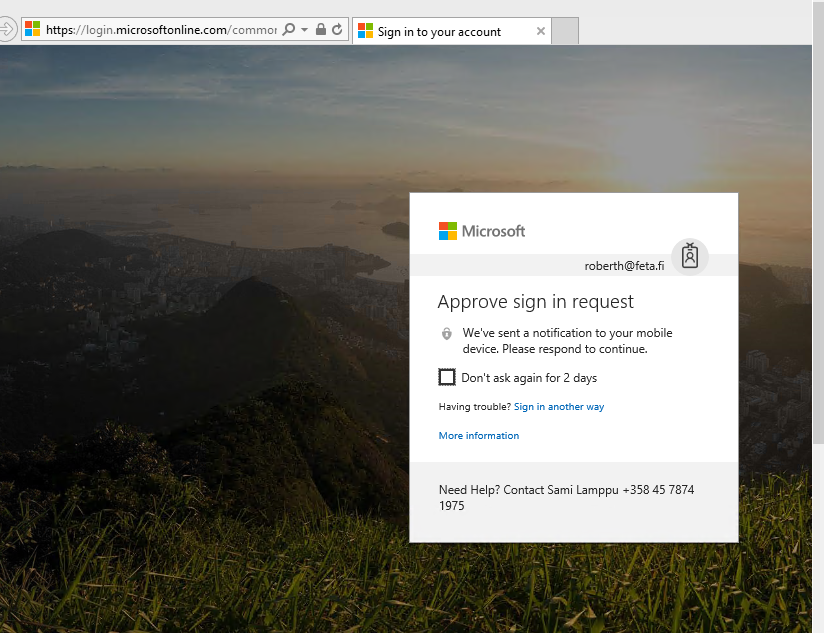Check 'Don't ask again for 2 days'
The width and height of the screenshot is (824, 633).
click(447, 377)
